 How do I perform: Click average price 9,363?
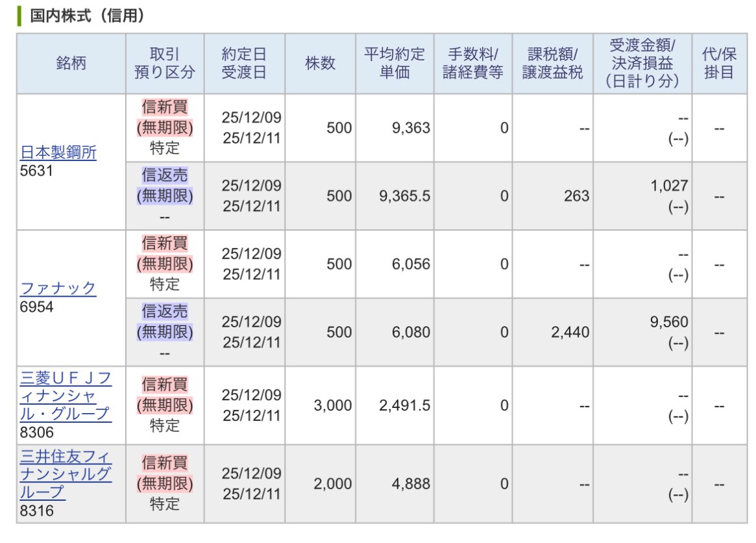(411, 128)
